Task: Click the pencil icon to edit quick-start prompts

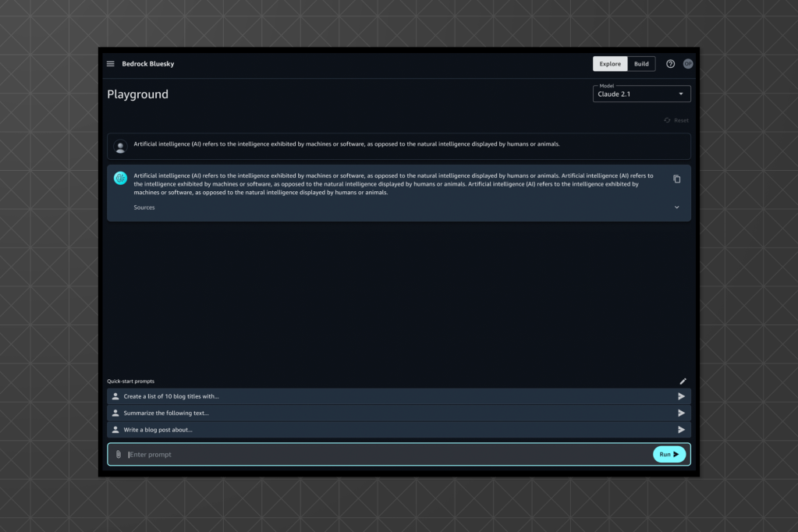Action: click(x=683, y=381)
